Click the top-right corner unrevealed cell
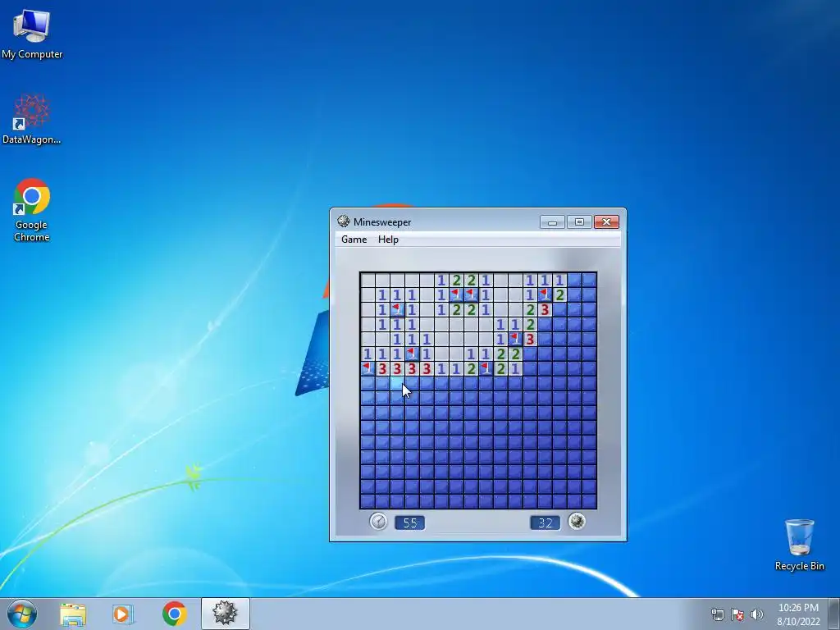The width and height of the screenshot is (840, 630). coord(589,280)
